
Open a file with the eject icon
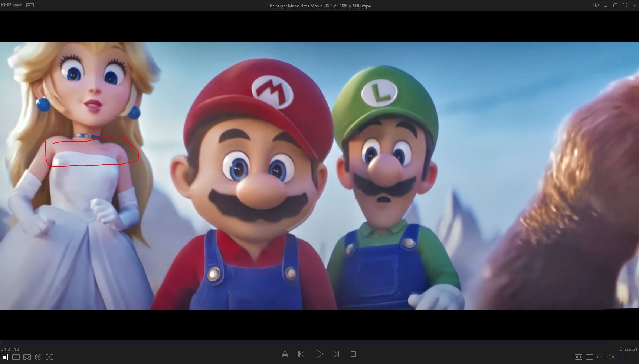[x=285, y=354]
